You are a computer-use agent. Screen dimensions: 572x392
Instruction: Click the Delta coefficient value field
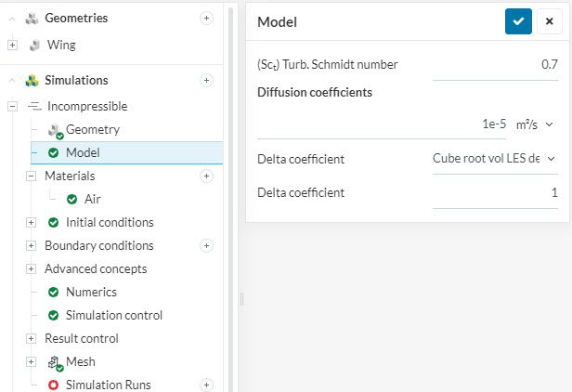pyautogui.click(x=496, y=192)
